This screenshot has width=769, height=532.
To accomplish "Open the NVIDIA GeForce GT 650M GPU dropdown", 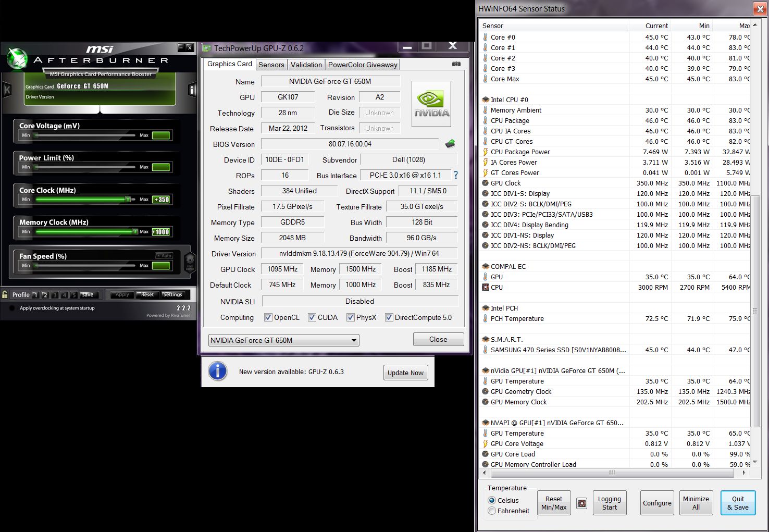I will tap(284, 340).
